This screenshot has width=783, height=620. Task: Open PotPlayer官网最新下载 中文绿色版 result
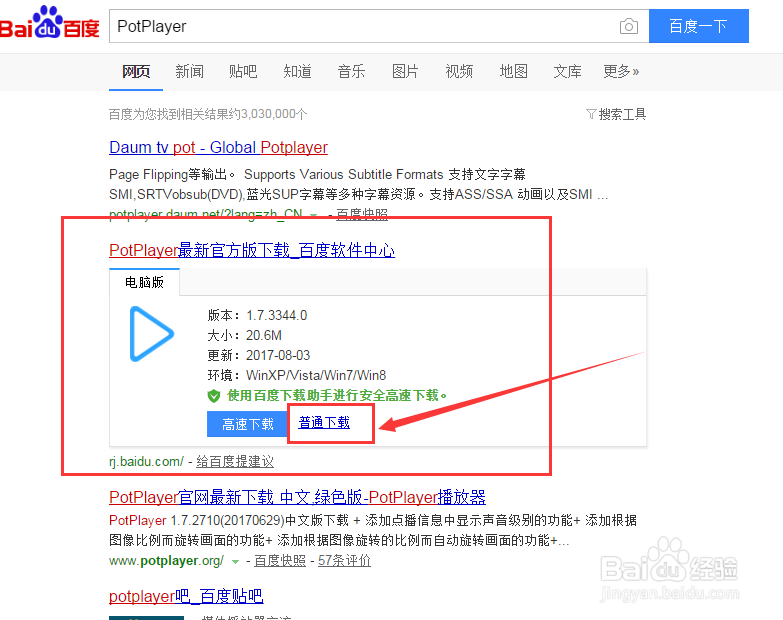(x=297, y=497)
